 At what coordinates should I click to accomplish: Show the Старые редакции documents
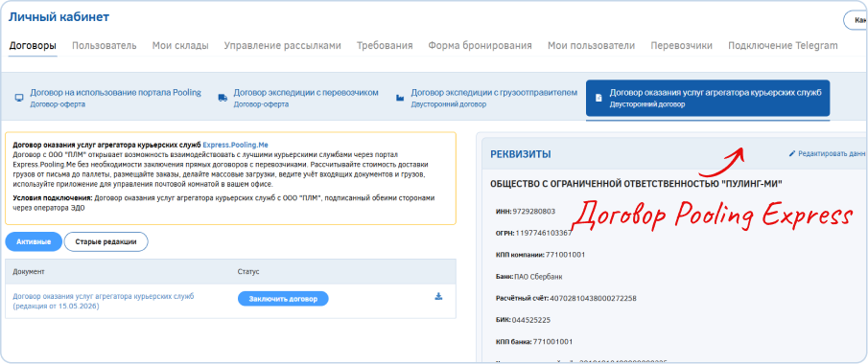[106, 241]
